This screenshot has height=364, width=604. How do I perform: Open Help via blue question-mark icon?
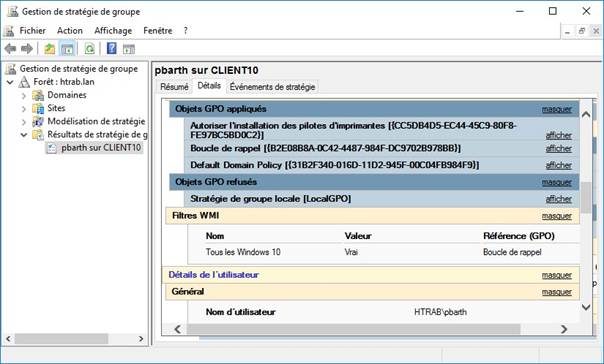tap(112, 49)
